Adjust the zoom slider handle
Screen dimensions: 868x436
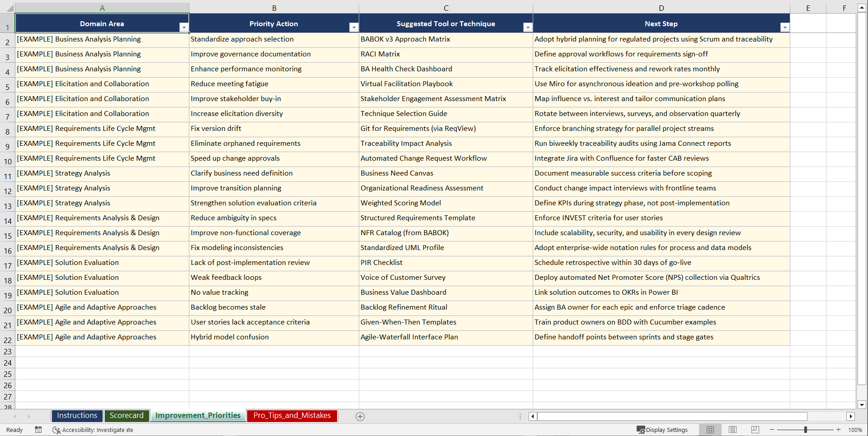point(805,429)
